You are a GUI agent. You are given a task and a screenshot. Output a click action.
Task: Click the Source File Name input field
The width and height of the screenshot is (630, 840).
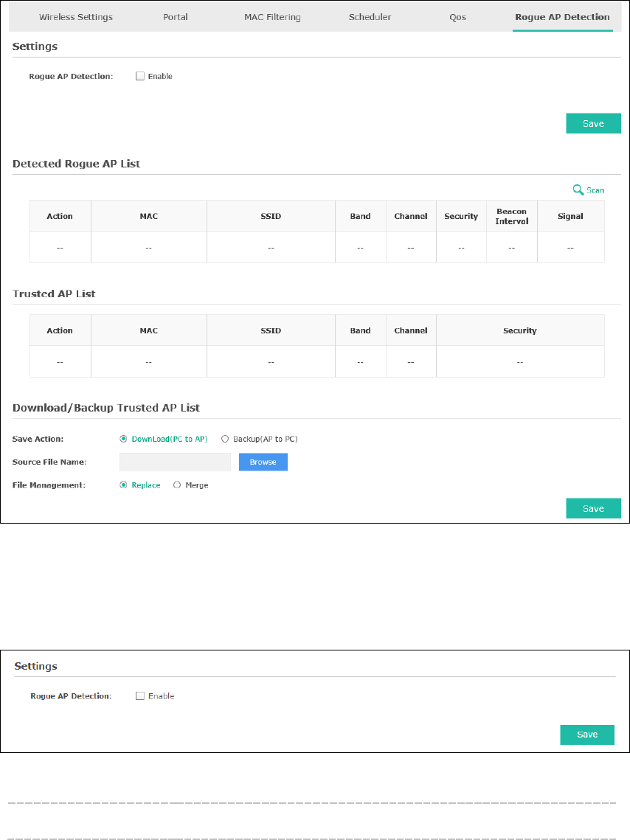tap(175, 462)
